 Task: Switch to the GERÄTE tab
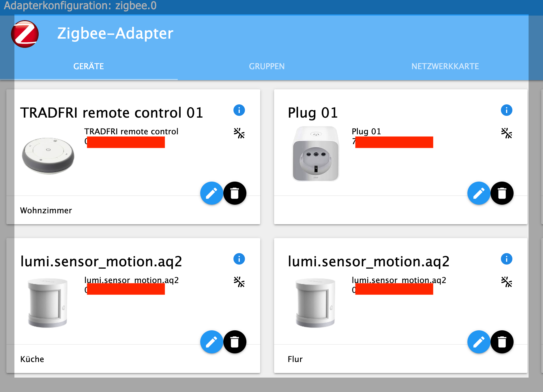pyautogui.click(x=89, y=66)
